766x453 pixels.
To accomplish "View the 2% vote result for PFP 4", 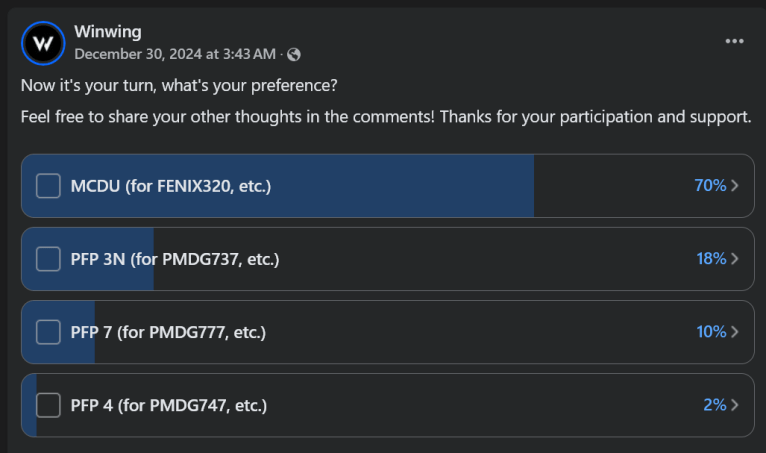I will [x=714, y=405].
